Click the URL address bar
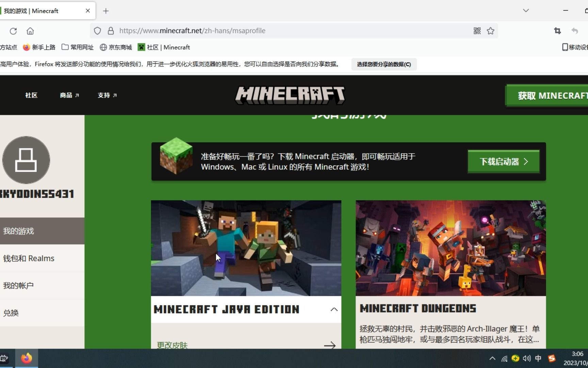Screen dimensions: 588x368 (x=294, y=31)
